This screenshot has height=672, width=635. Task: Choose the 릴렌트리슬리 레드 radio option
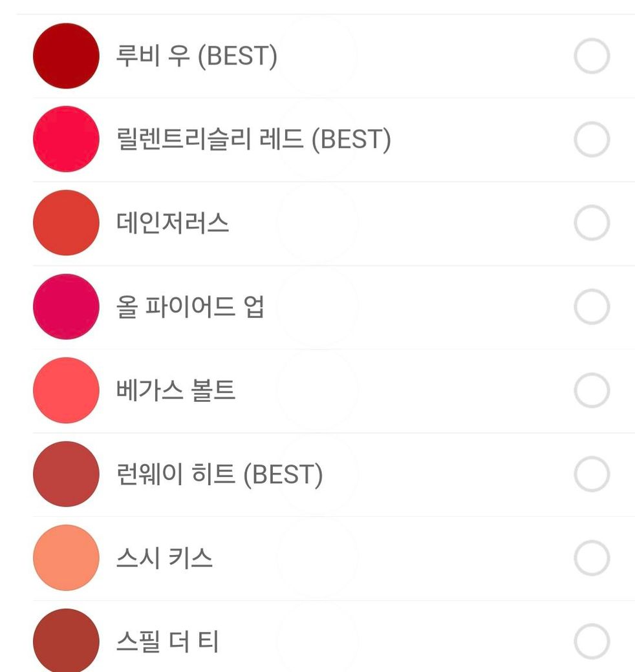click(x=592, y=140)
